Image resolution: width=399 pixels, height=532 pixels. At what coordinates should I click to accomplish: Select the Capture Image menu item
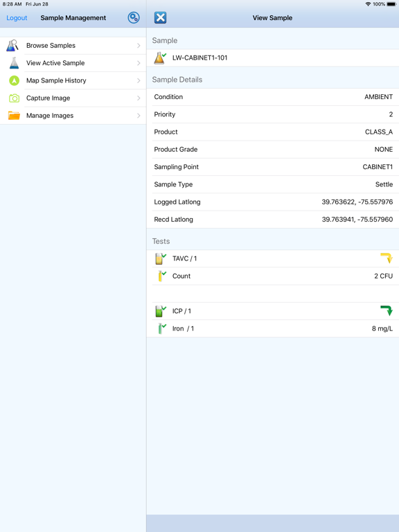(x=73, y=98)
